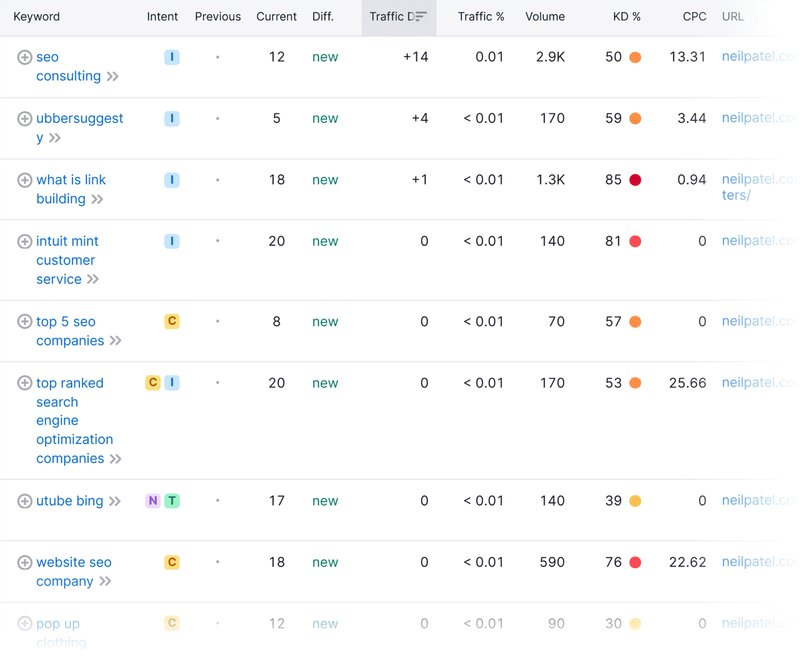Click transactional T badge for utube bing
Screen dimensions: 812x667
(x=172, y=501)
